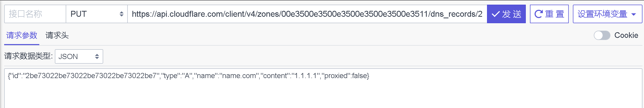Switch to the 请求参数 tab
This screenshot has height=108, width=644.
point(22,35)
